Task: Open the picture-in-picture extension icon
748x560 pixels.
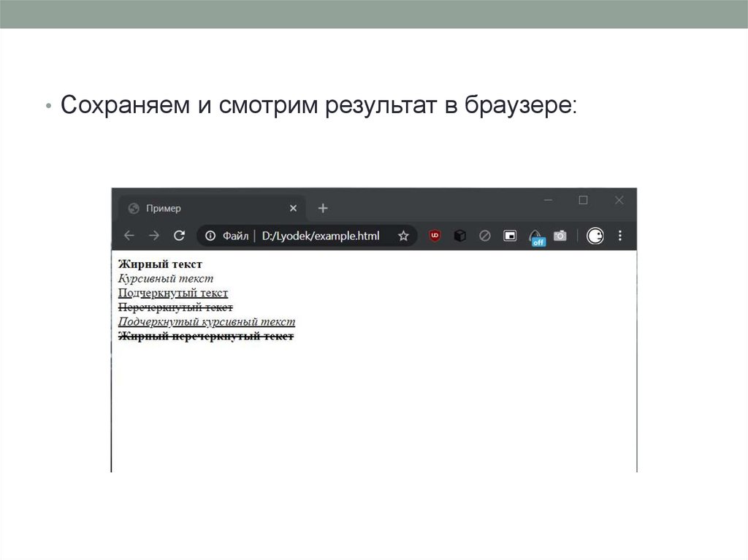Action: [x=510, y=236]
